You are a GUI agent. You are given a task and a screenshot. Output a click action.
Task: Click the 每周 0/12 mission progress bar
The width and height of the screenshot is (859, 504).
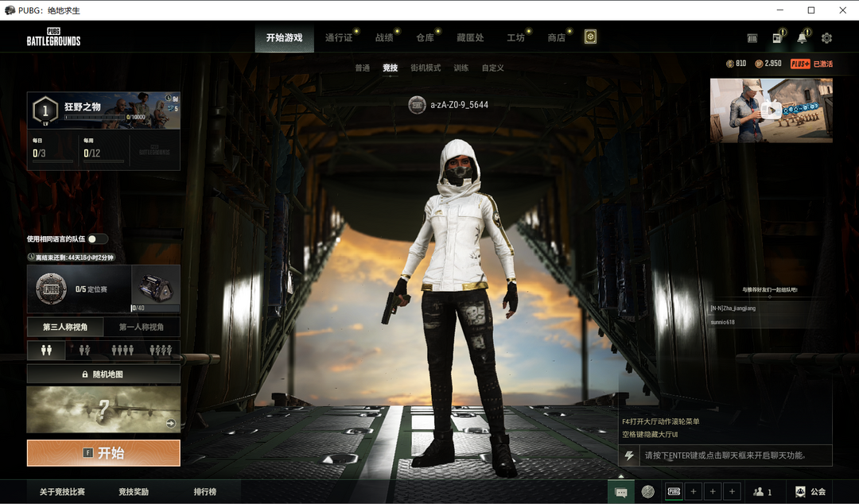tap(103, 161)
